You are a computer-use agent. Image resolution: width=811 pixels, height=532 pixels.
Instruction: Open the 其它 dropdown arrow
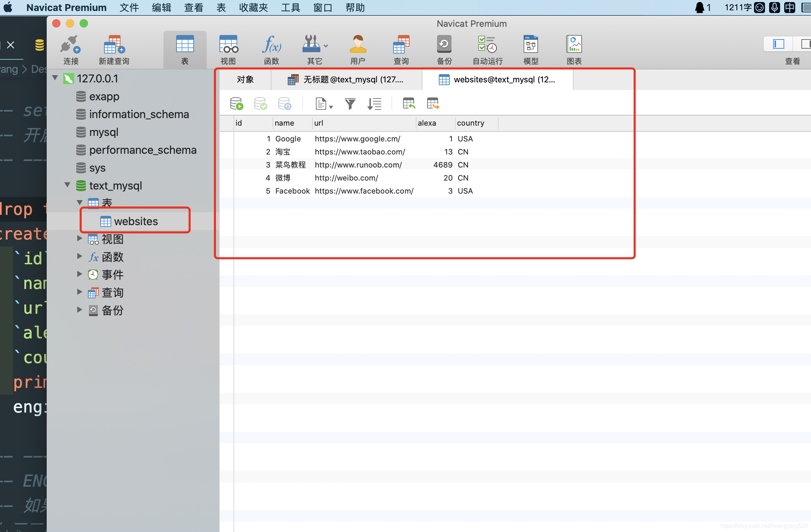[x=326, y=46]
